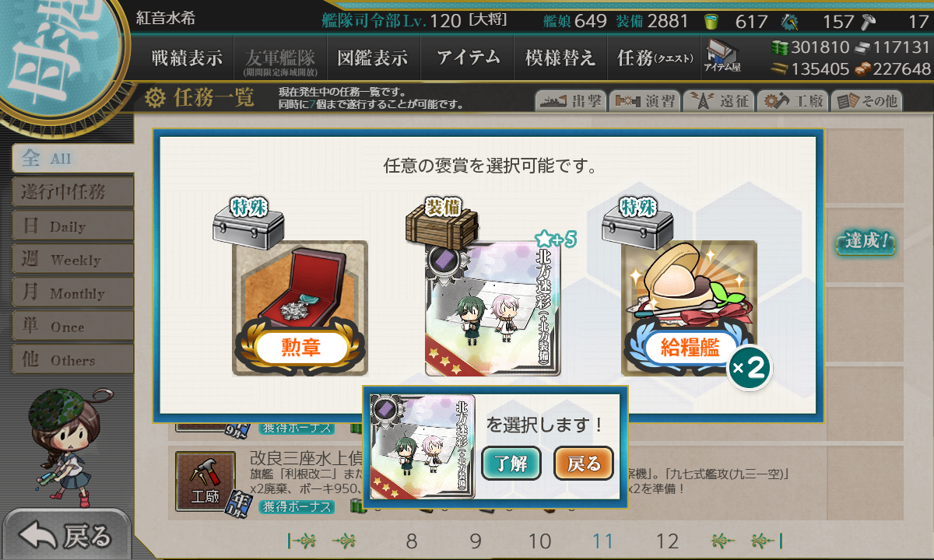Choose the 給糧艦 food supply ship reward
934x560 pixels.
point(690,308)
